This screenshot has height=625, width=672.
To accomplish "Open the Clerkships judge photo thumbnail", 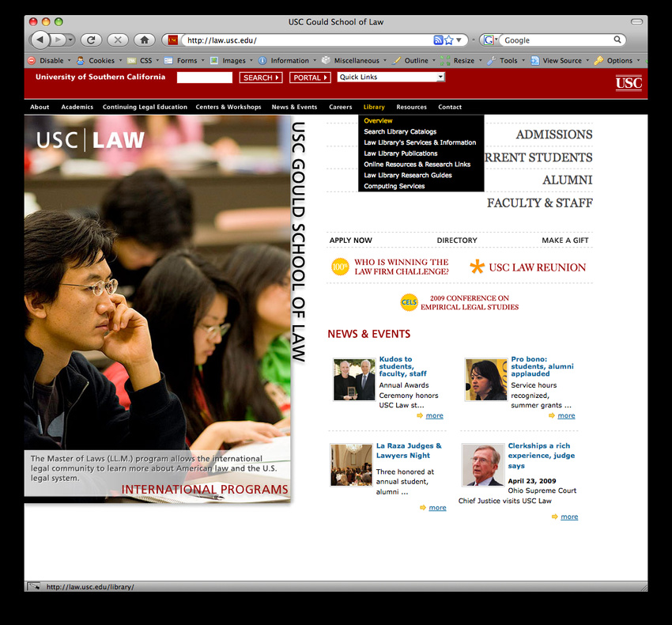I will click(483, 465).
